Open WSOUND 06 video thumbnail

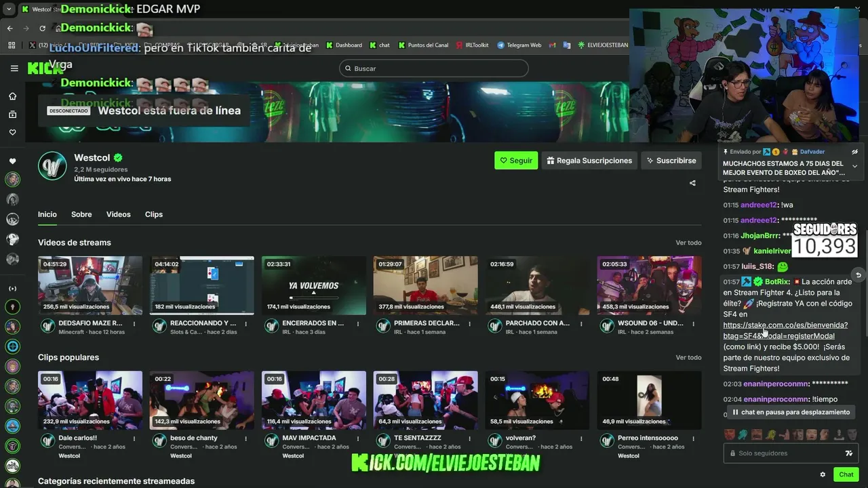(650, 285)
